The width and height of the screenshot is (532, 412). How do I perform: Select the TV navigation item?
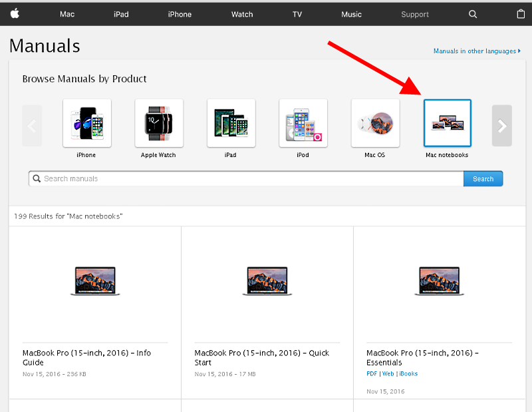pyautogui.click(x=297, y=14)
